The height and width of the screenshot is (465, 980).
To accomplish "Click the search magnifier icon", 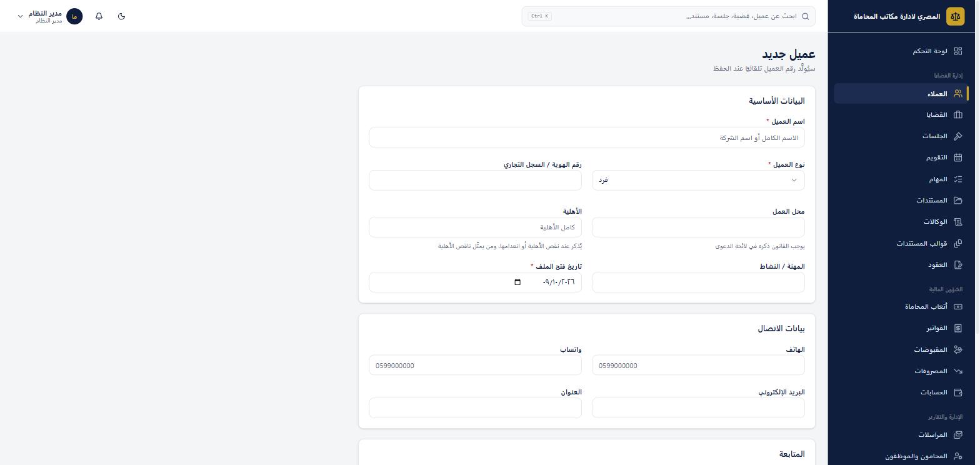I will [806, 16].
